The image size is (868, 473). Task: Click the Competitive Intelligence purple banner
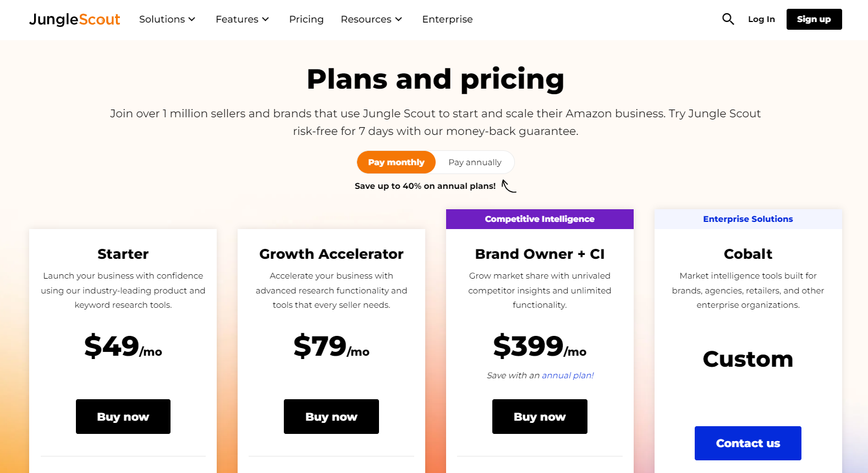pos(540,219)
